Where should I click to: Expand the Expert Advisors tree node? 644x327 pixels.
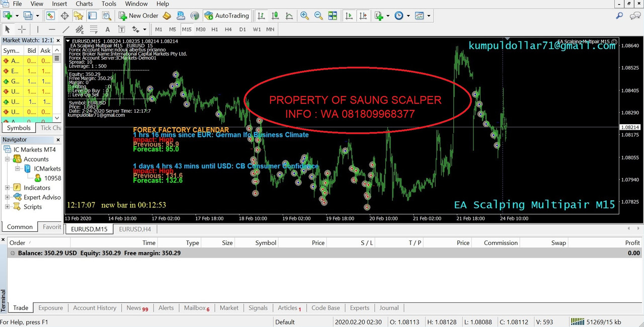tap(8, 197)
